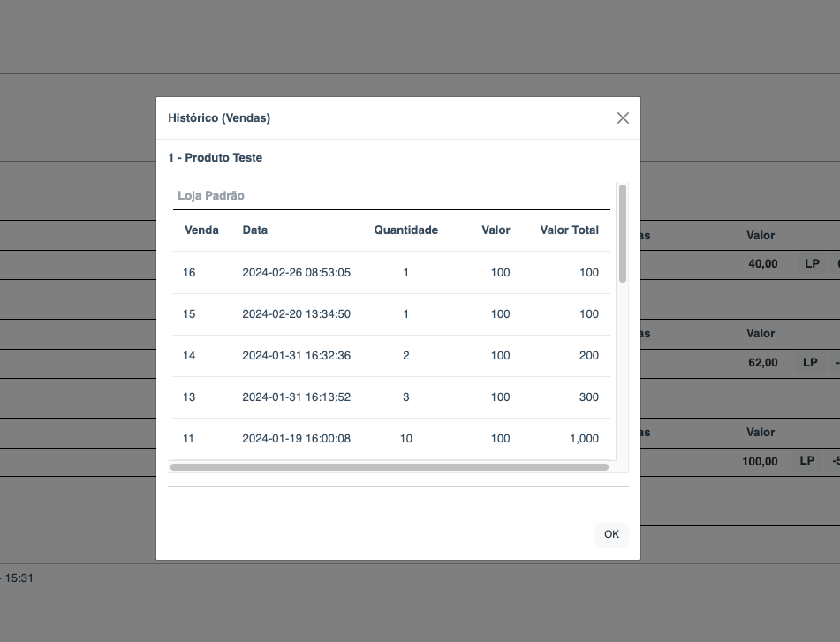Click the LP badge beside 40,00
The height and width of the screenshot is (642, 840).
(811, 263)
